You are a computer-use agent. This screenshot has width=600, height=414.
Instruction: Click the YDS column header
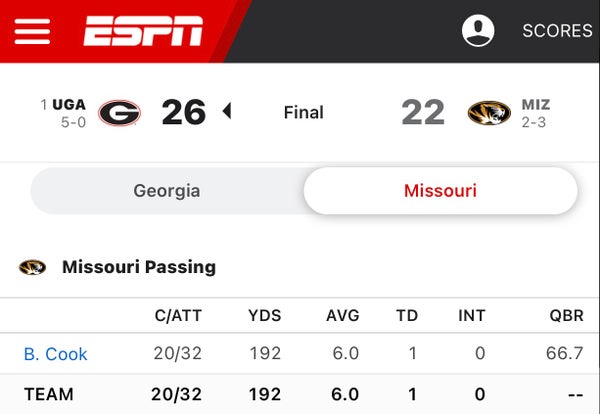click(x=265, y=316)
